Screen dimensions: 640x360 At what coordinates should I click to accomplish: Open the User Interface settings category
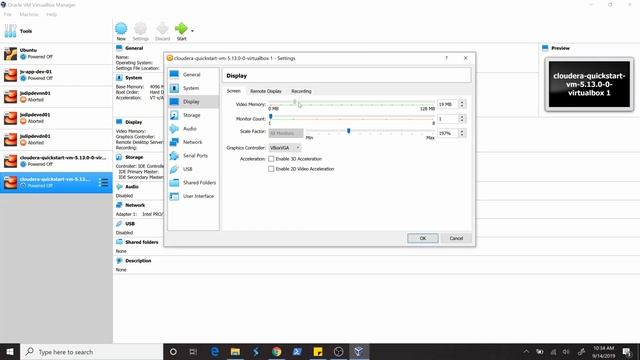[193, 196]
